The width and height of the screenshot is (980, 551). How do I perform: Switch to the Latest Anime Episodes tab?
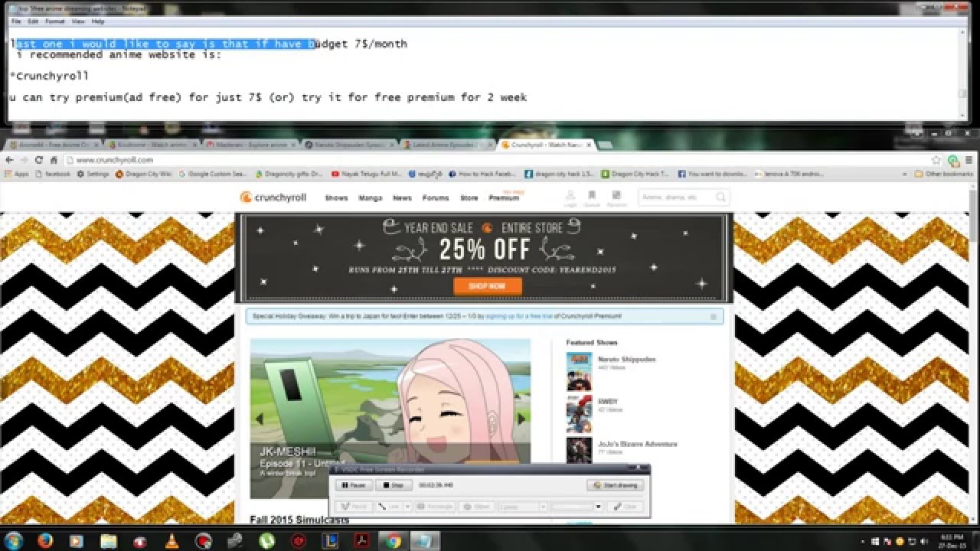pyautogui.click(x=448, y=144)
